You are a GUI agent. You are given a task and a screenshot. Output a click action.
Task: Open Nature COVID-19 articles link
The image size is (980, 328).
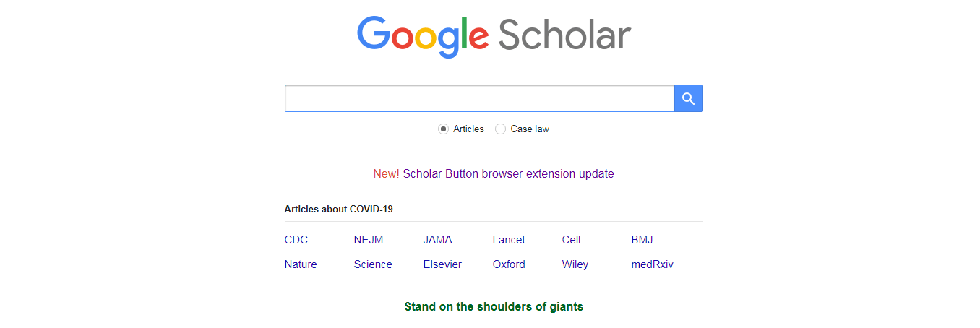(301, 264)
